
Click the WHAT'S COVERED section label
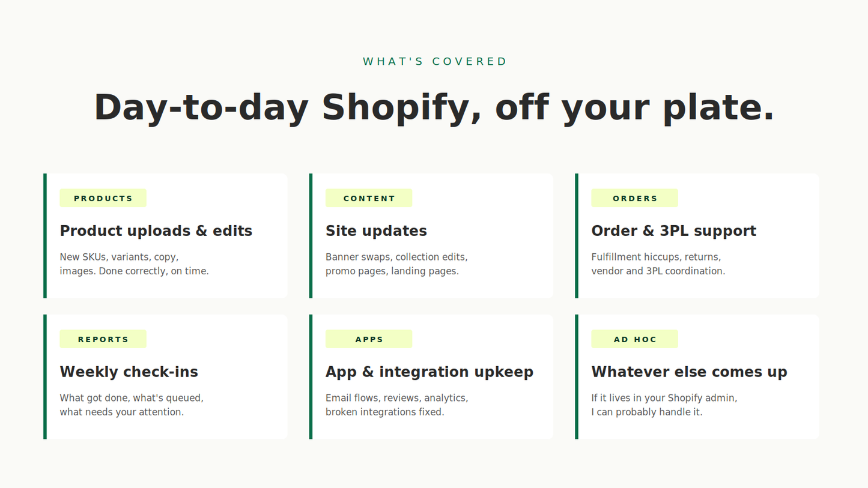435,61
